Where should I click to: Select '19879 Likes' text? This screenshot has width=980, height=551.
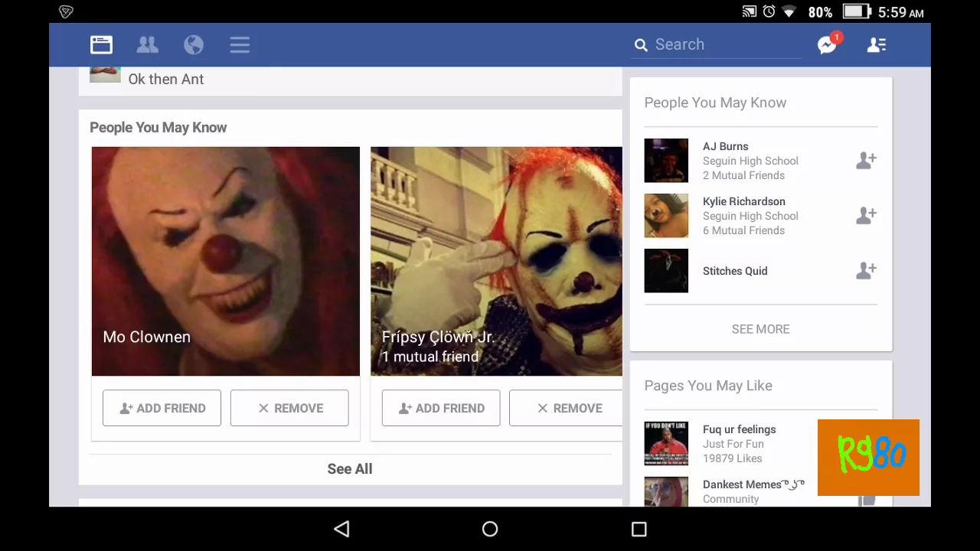pos(732,458)
